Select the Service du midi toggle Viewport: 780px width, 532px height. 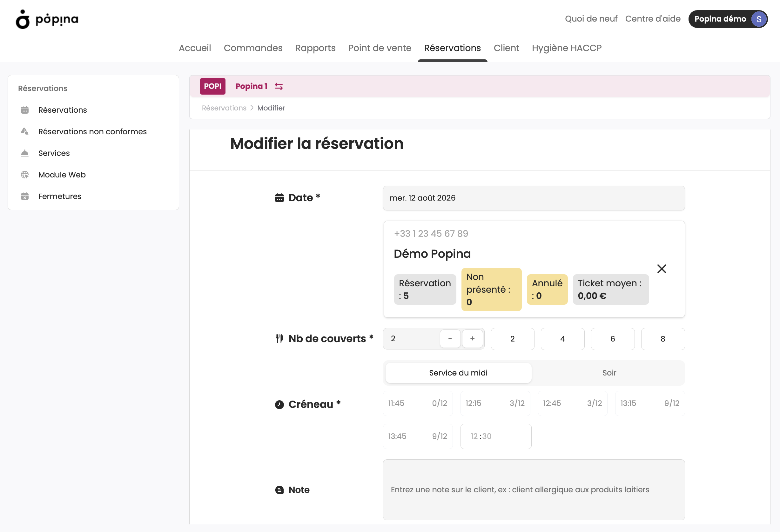(x=458, y=373)
